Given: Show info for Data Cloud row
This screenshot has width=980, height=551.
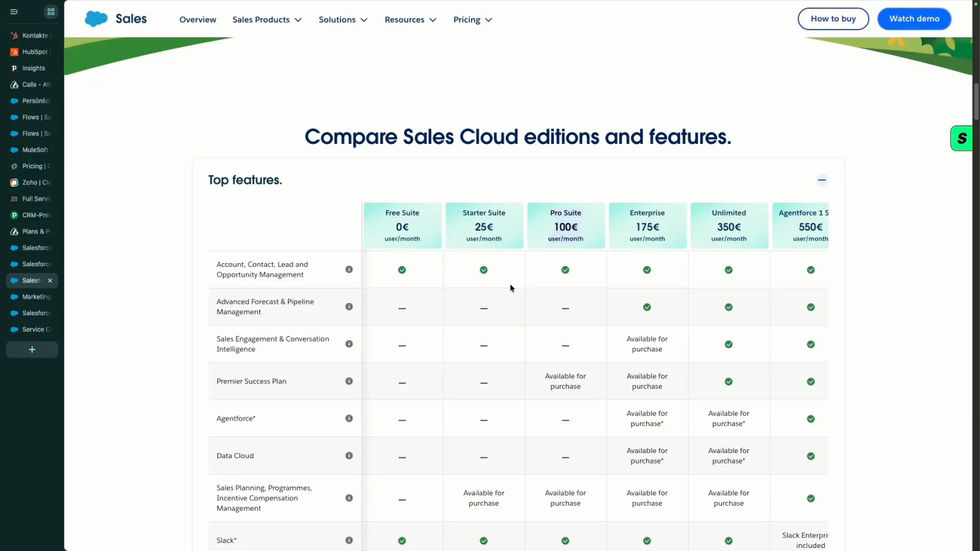Looking at the screenshot, I should (349, 455).
